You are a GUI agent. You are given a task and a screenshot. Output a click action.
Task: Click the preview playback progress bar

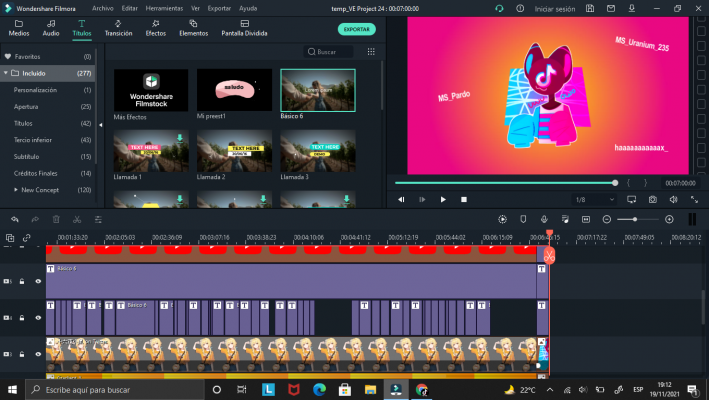click(x=506, y=183)
